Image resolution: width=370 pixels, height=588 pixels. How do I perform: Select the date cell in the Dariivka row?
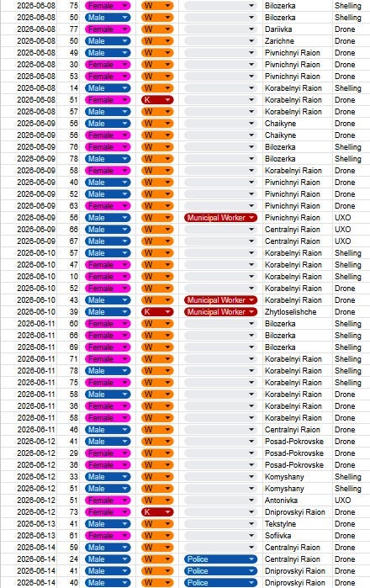click(29, 29)
